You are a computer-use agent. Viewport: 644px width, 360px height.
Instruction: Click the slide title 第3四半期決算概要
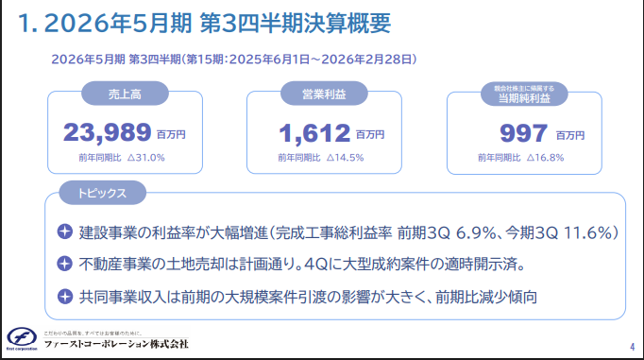pyautogui.click(x=295, y=23)
